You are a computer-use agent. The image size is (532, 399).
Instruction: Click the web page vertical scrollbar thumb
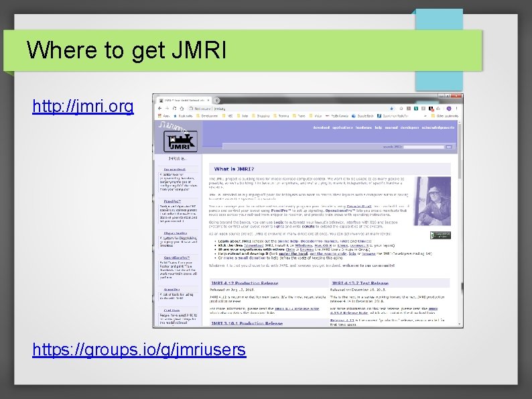tap(460, 151)
